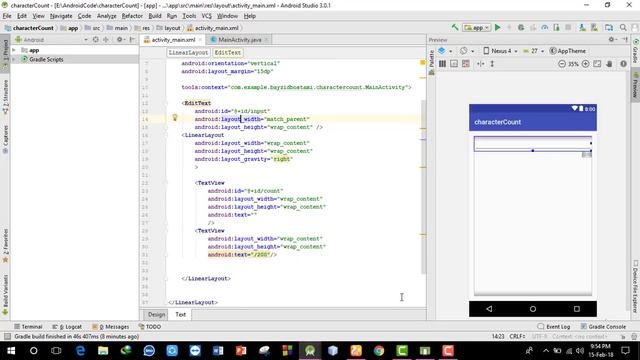Screen dimensions: 640x360
Task: Switch to the Design tab
Action: tap(156, 314)
